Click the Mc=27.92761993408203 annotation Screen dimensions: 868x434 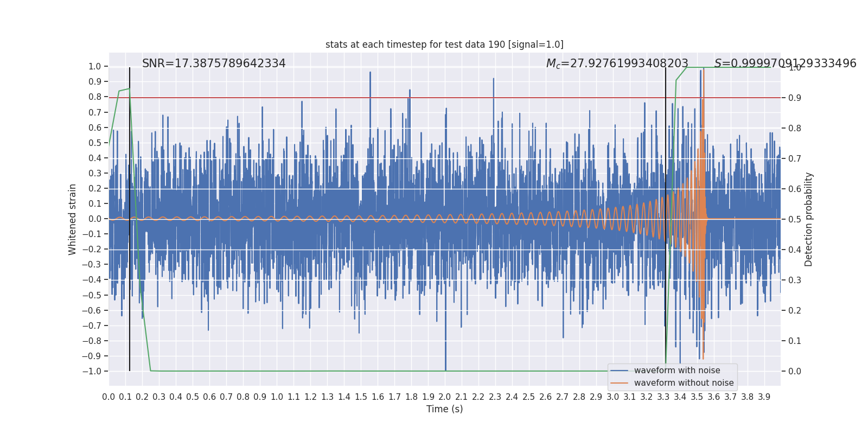pyautogui.click(x=617, y=63)
